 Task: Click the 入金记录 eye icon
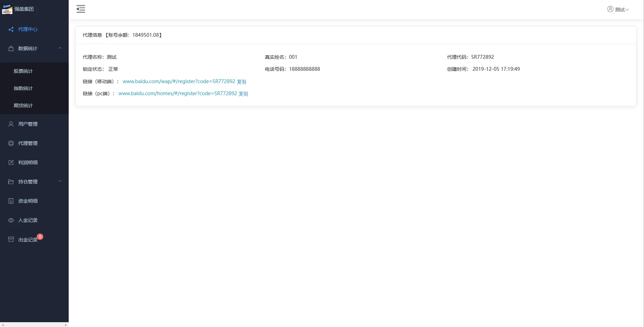[11, 220]
